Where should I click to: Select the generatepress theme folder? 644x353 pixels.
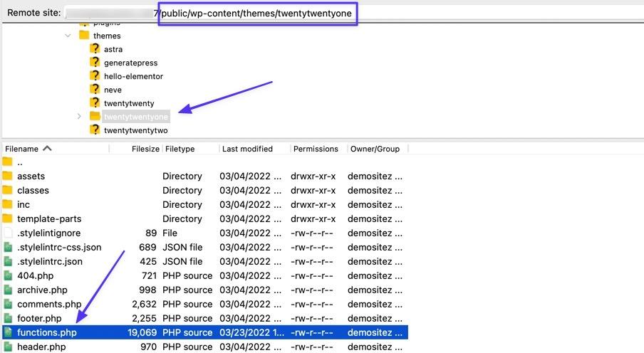130,63
